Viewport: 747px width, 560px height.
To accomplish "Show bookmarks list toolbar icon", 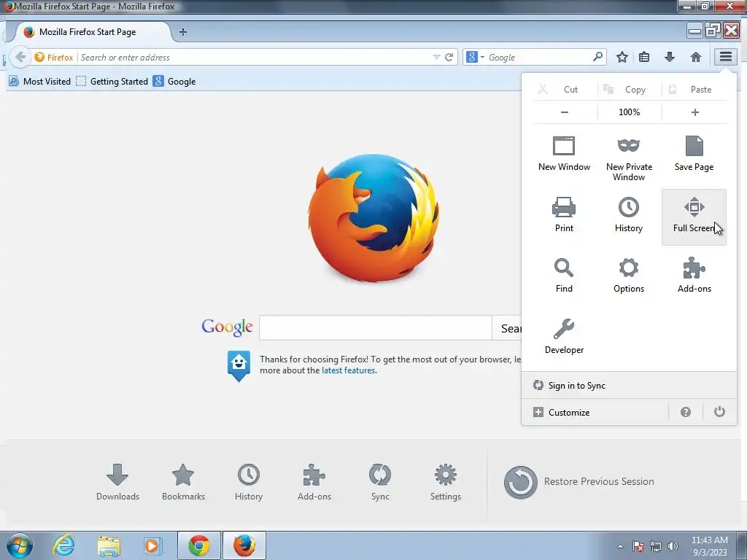I will 644,57.
